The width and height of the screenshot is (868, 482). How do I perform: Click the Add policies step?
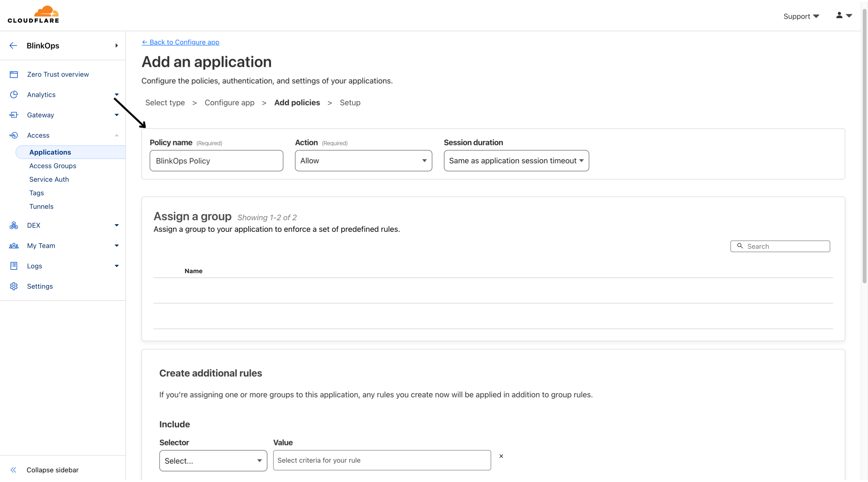[297, 103]
